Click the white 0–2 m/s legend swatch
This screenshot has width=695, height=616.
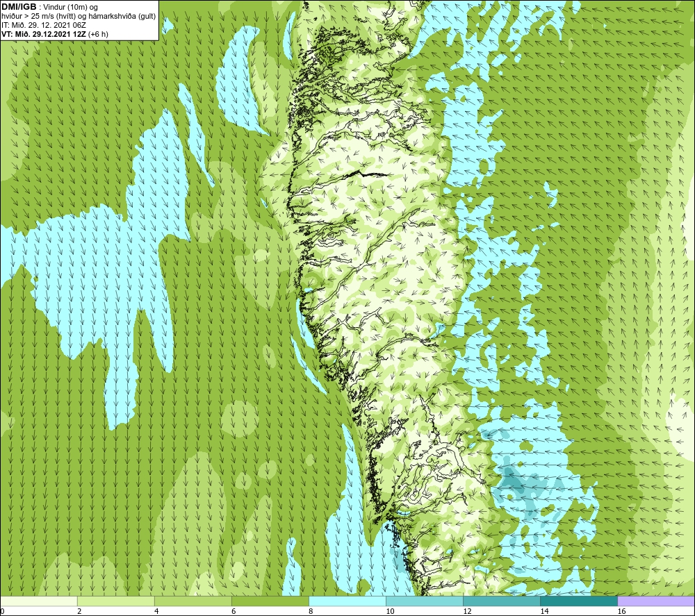(x=39, y=601)
